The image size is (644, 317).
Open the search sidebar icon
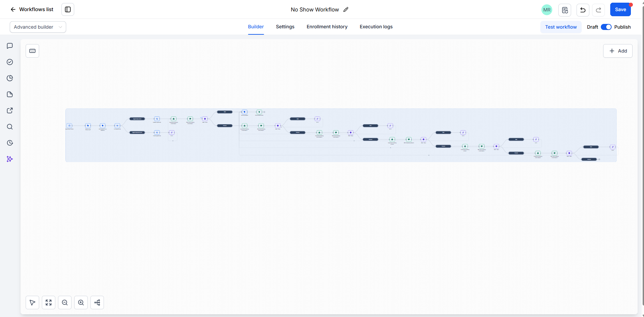10,127
